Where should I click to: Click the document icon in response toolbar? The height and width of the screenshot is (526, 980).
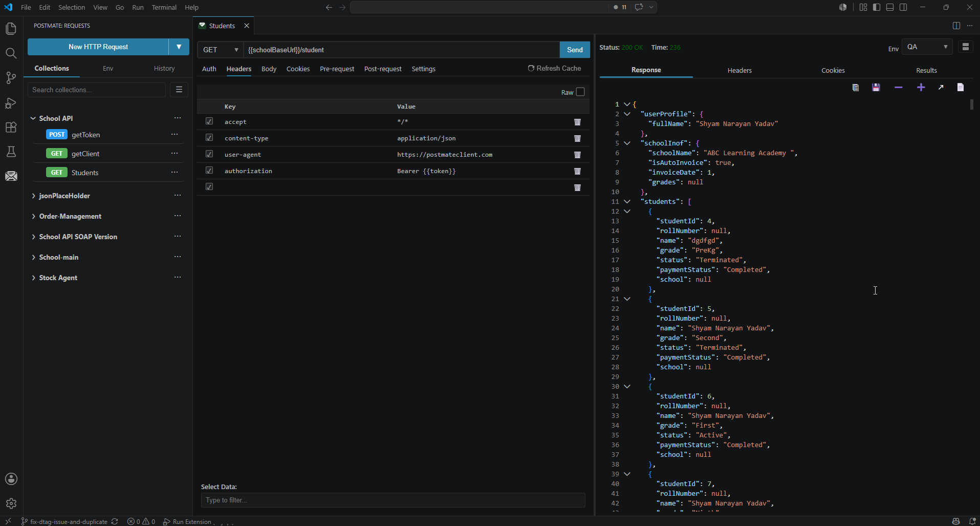tap(961, 88)
